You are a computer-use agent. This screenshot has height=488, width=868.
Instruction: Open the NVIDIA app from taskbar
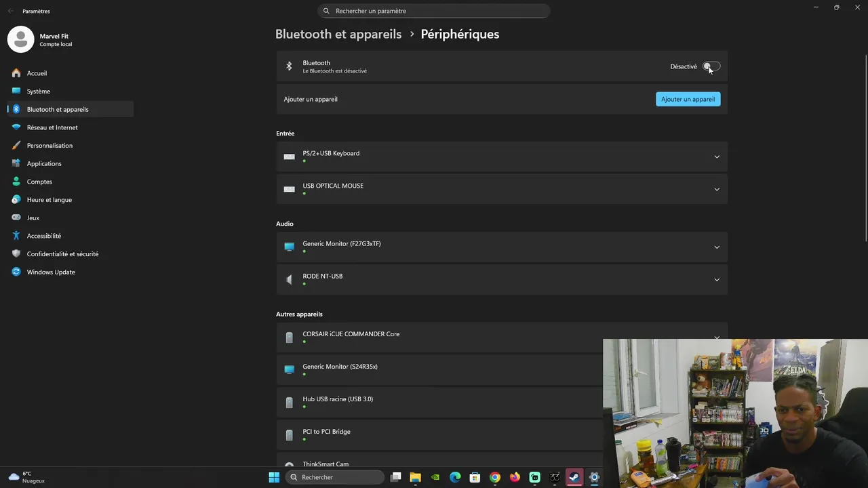pyautogui.click(x=435, y=477)
